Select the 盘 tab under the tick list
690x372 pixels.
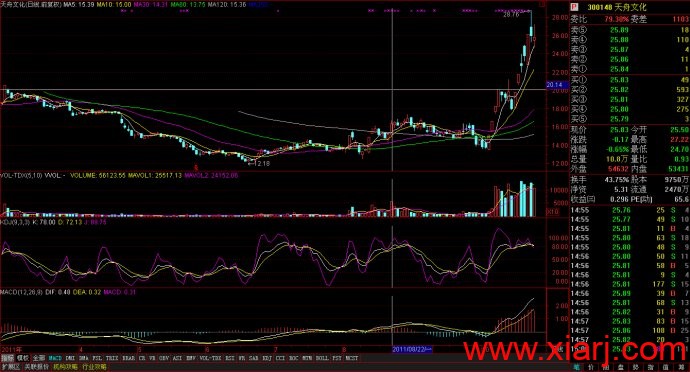620,367
